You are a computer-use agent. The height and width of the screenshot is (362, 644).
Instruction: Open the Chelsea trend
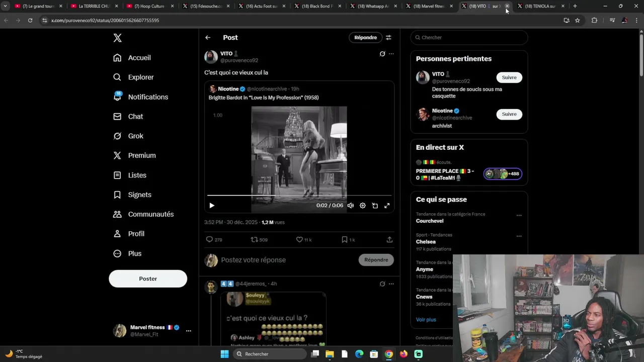click(426, 242)
